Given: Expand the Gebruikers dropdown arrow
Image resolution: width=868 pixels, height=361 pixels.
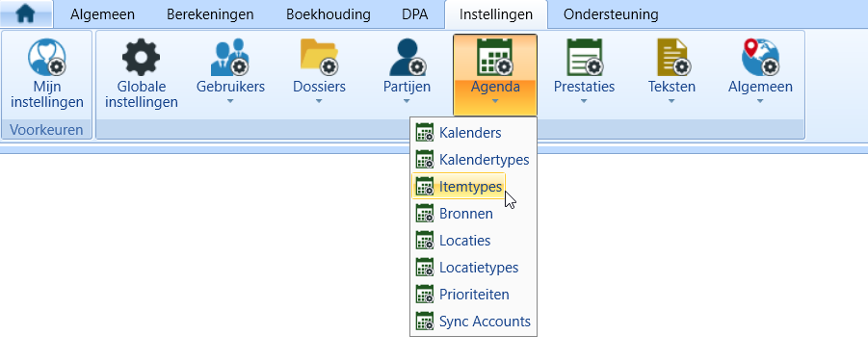Looking at the screenshot, I should click(x=230, y=101).
